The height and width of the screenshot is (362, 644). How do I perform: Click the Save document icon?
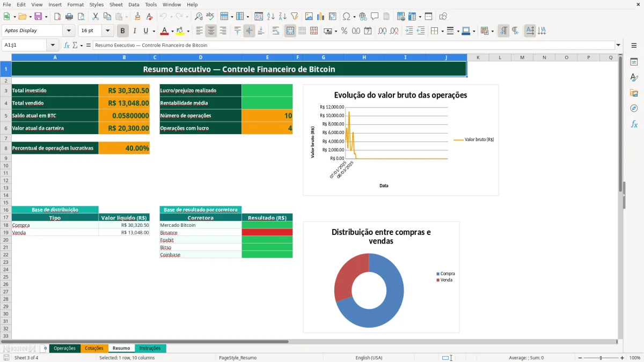(38, 17)
